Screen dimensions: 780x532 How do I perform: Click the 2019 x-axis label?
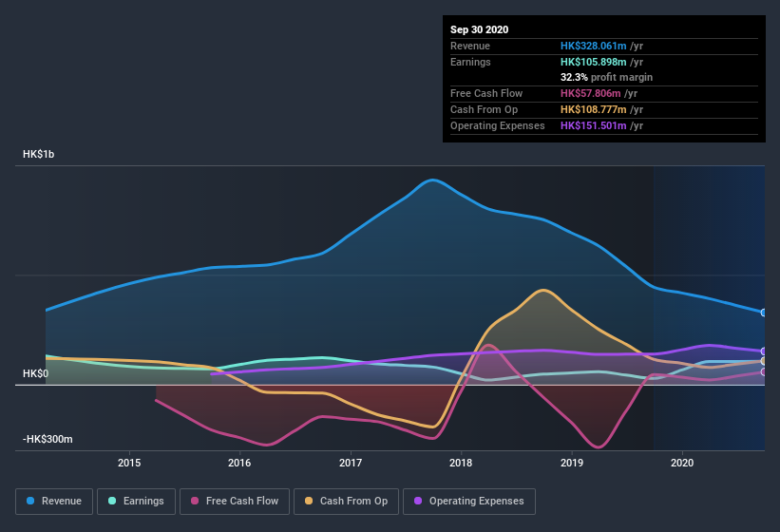click(x=572, y=463)
